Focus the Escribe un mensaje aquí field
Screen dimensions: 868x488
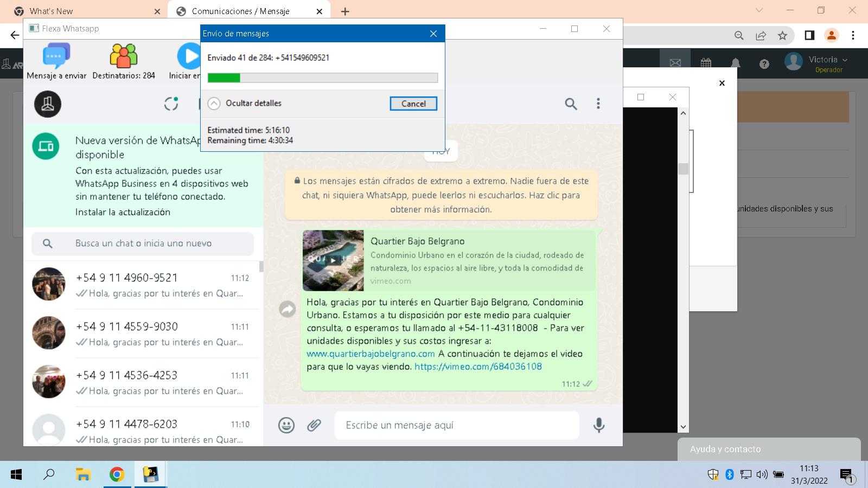(x=457, y=425)
